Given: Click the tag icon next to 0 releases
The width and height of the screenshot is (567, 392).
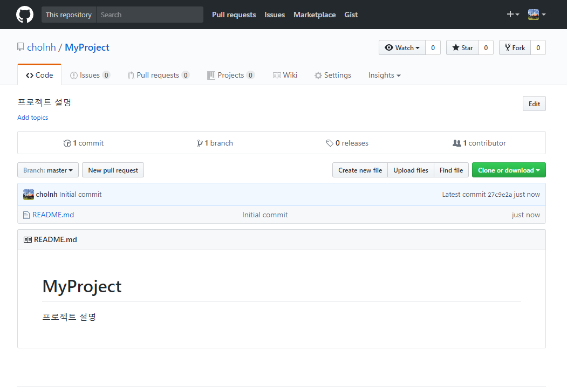Looking at the screenshot, I should coord(330,143).
